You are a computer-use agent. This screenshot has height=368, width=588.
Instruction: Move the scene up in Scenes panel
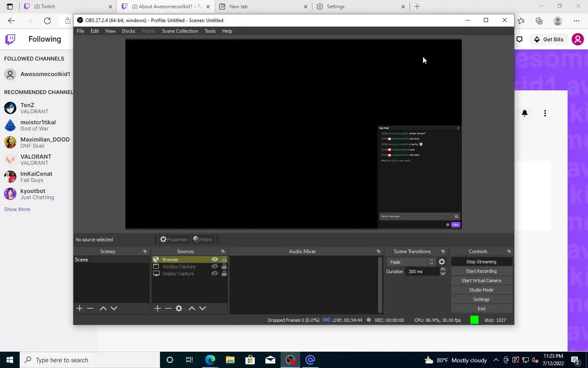coord(103,308)
